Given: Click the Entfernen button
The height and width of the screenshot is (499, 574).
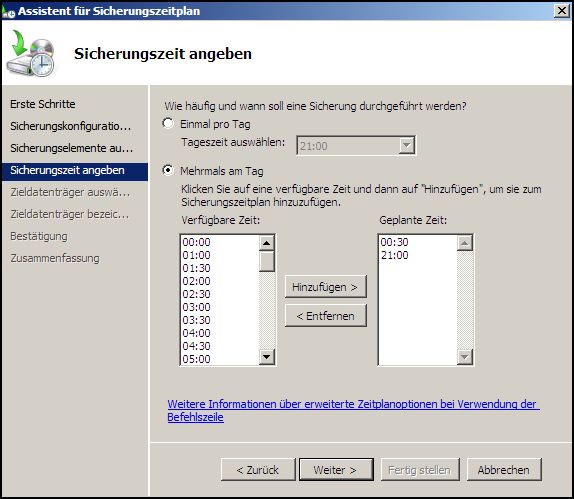Looking at the screenshot, I should (x=325, y=316).
